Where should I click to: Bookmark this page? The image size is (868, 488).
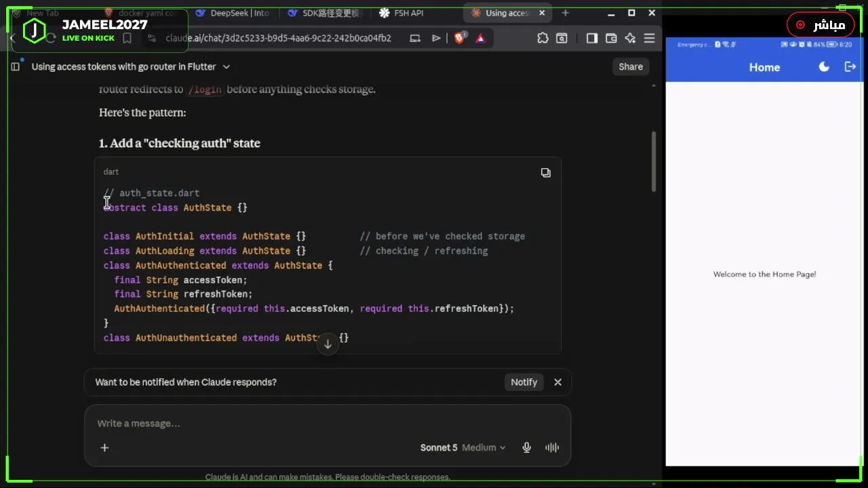coord(127,39)
